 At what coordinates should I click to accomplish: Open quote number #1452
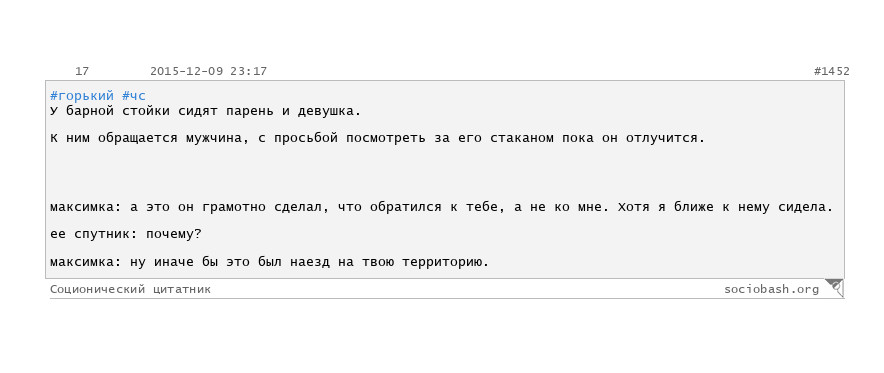pos(832,72)
